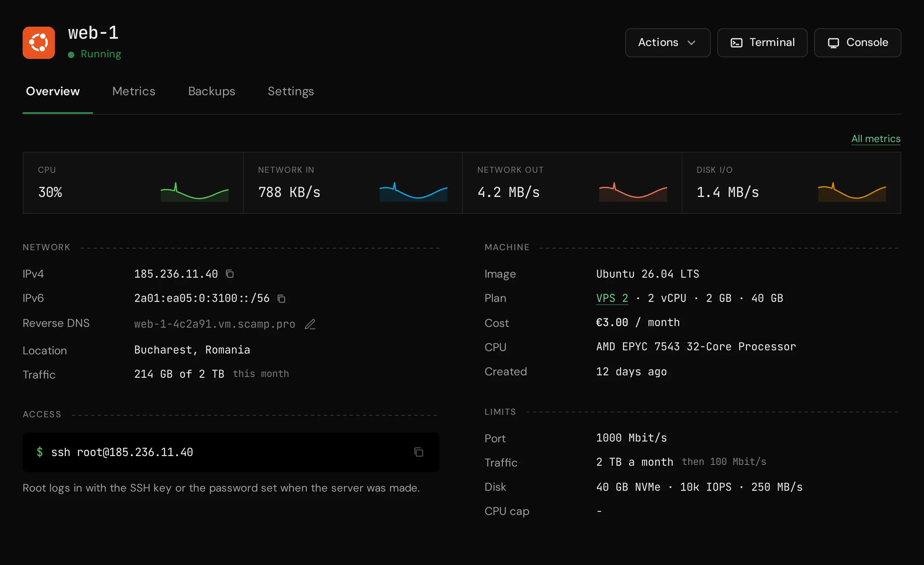This screenshot has height=565, width=924.
Task: Open the Actions dropdown menu
Action: click(x=668, y=43)
